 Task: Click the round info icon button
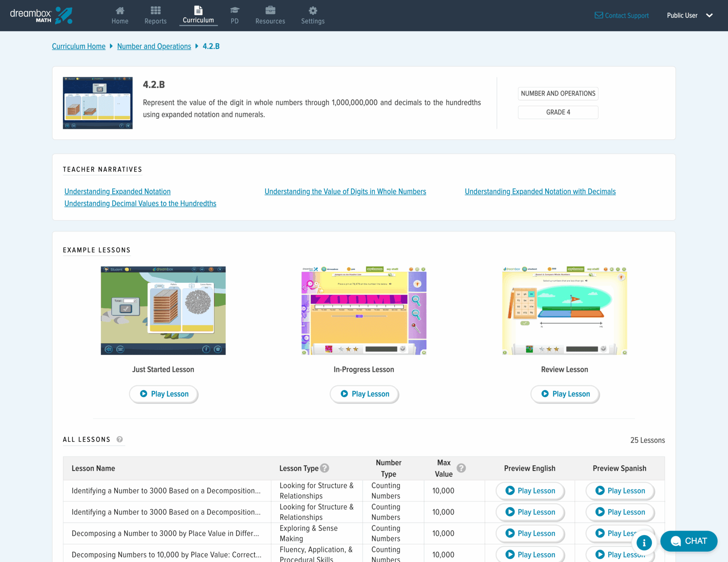[644, 543]
